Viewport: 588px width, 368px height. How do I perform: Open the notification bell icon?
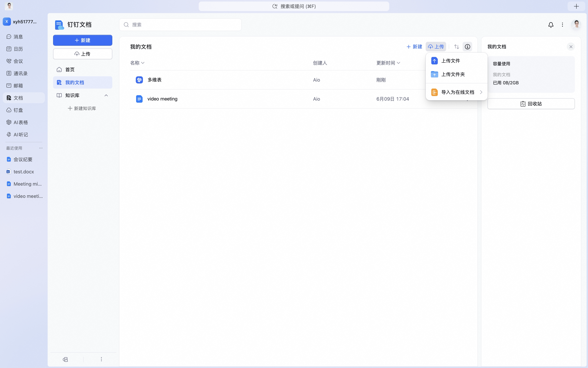tap(551, 25)
